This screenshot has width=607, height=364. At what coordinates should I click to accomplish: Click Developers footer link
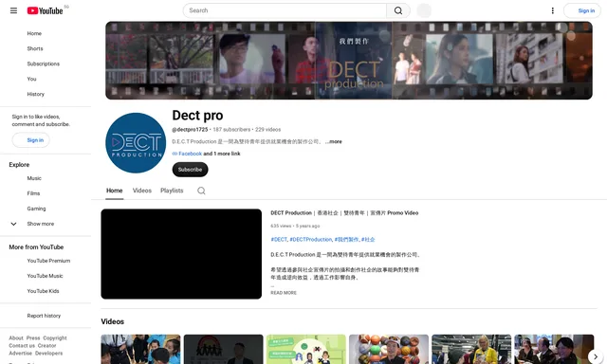point(48,354)
